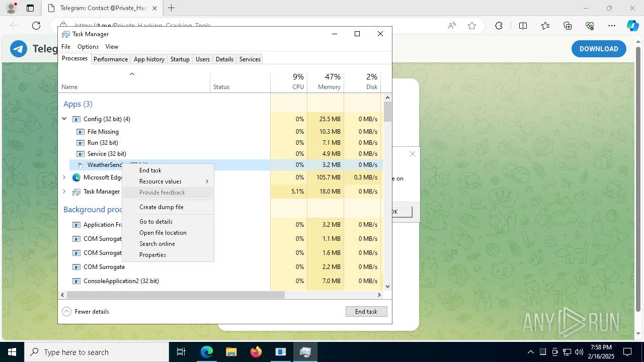Open Task View on the taskbar

point(182,352)
